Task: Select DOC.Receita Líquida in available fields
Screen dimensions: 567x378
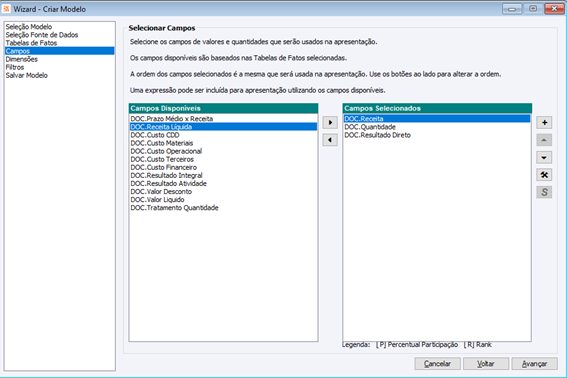Action: click(223, 127)
